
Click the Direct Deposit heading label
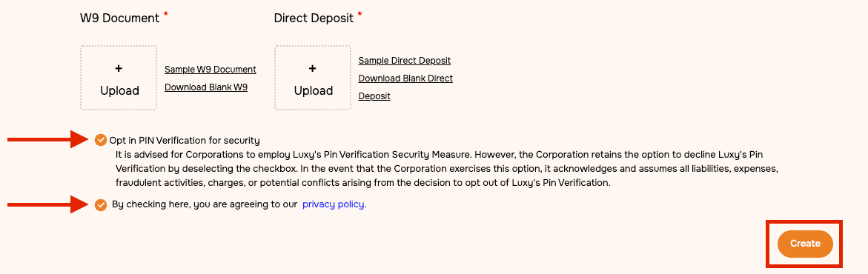(x=314, y=18)
